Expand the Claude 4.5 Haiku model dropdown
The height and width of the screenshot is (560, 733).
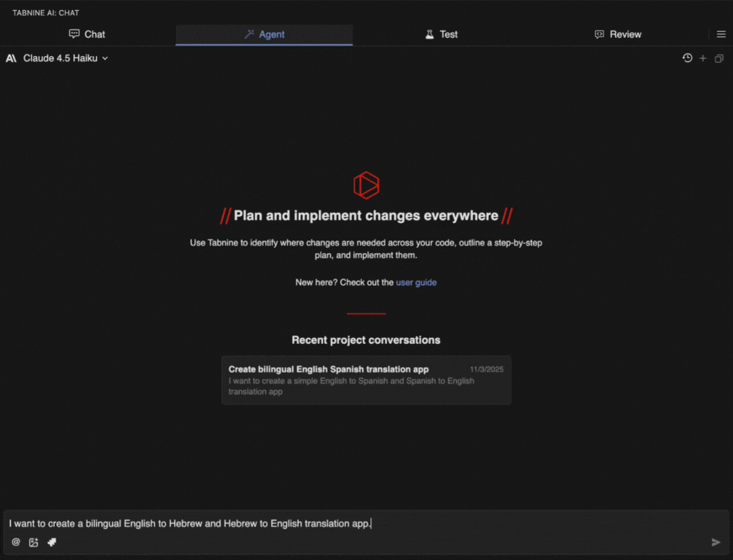tap(66, 58)
